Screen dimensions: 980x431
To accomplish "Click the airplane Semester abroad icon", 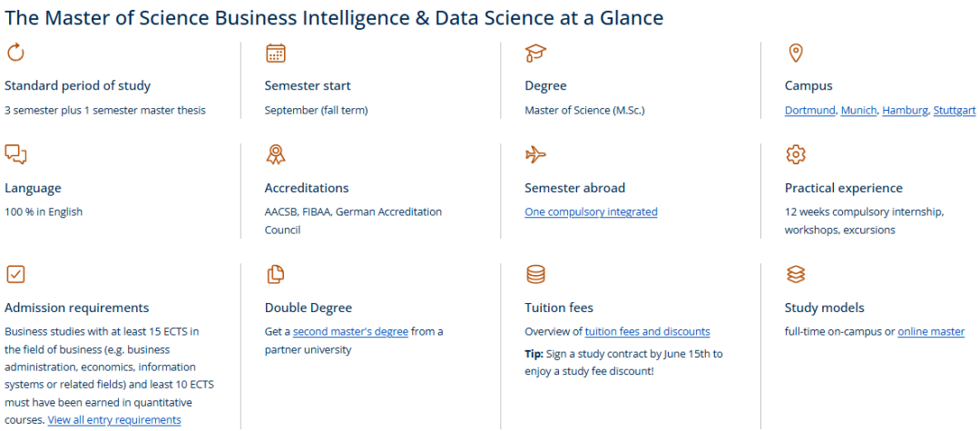I will coord(535,154).
